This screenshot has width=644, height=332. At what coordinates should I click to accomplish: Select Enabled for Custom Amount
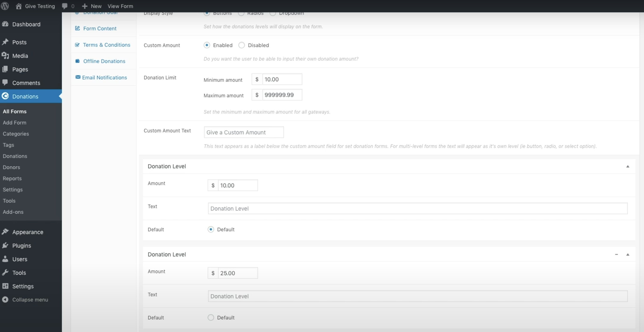pos(207,45)
